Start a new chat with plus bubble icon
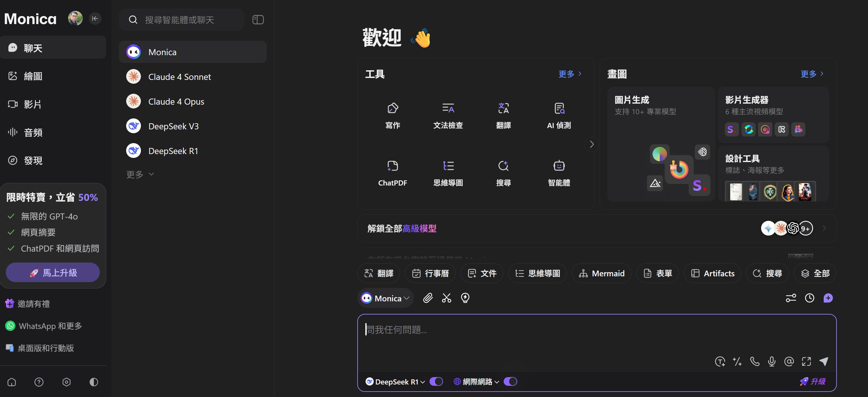This screenshot has height=397, width=868. (828, 298)
